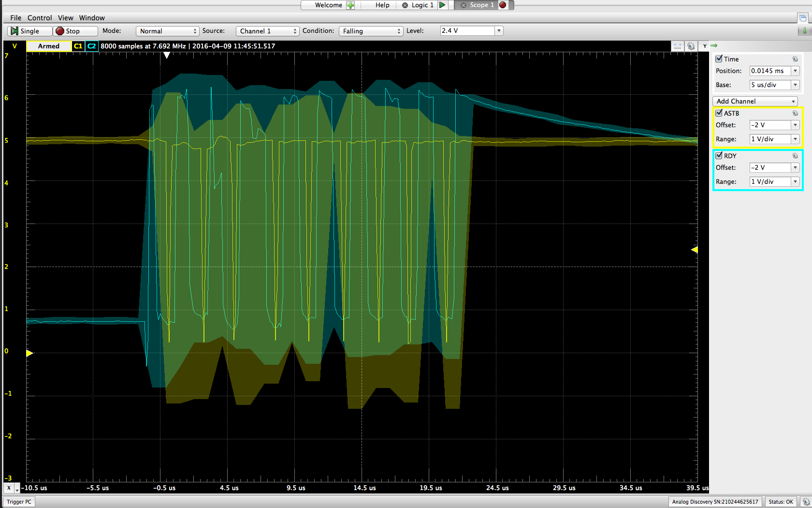Click the C2 channel color label
The height and width of the screenshot is (508, 812).
click(x=91, y=46)
